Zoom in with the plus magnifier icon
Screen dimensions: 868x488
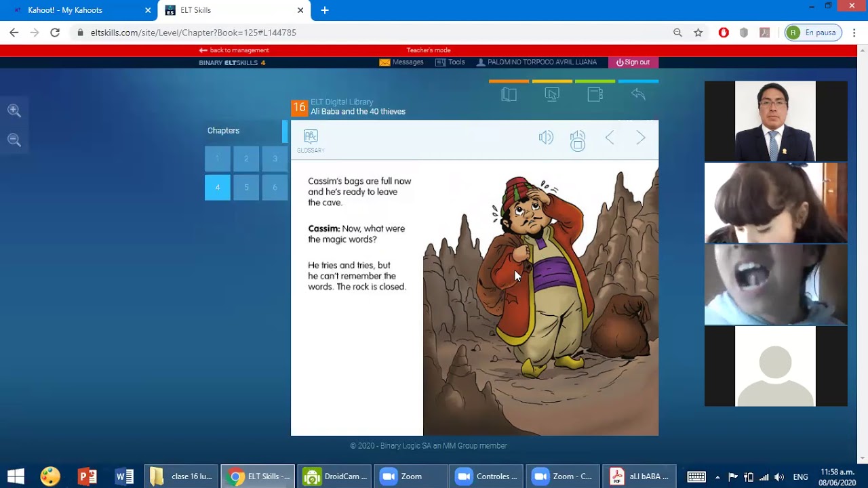point(14,110)
